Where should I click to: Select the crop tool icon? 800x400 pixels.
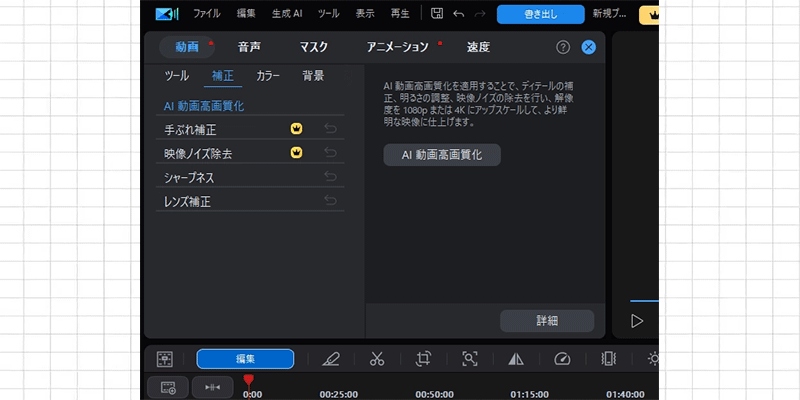click(x=423, y=359)
